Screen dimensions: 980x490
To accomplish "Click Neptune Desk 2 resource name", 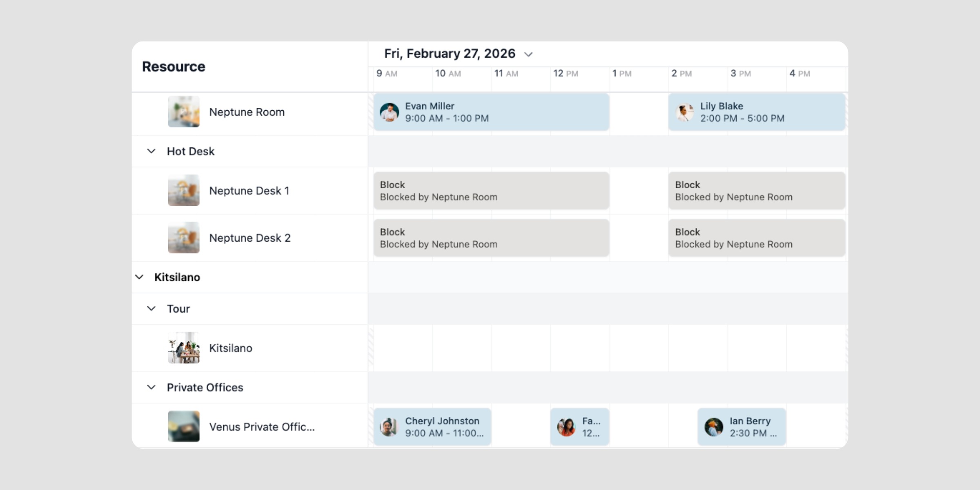I will 249,238.
